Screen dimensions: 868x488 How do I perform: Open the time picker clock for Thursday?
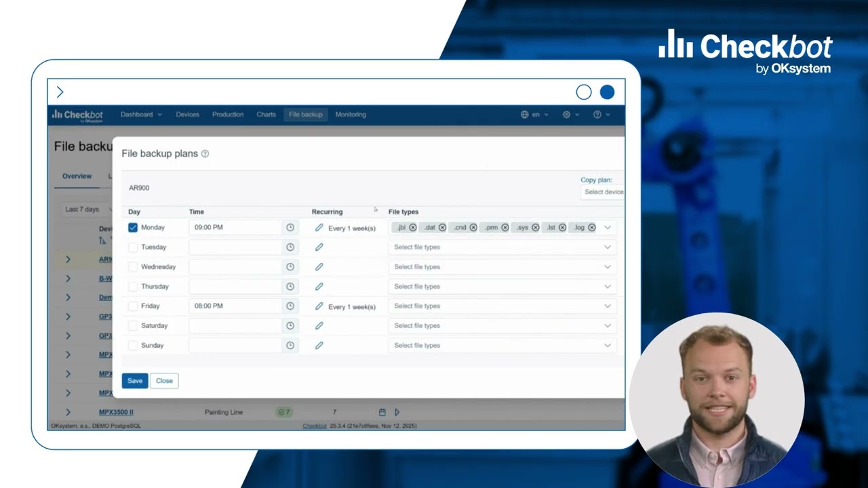point(290,287)
